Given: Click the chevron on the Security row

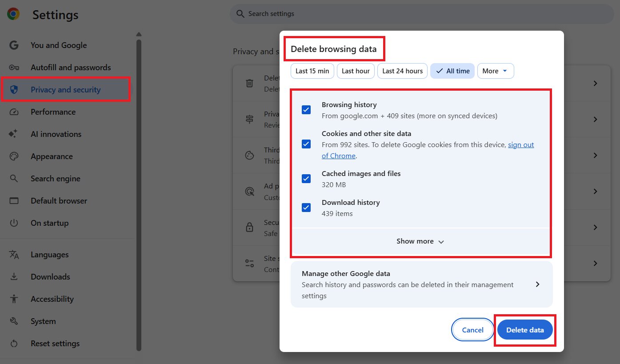Looking at the screenshot, I should [x=595, y=227].
